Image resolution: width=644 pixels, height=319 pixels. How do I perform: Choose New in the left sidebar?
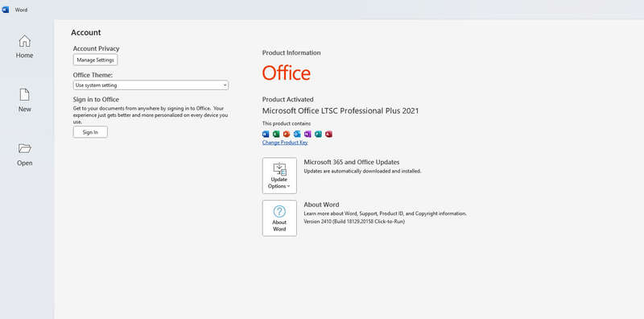tap(25, 101)
